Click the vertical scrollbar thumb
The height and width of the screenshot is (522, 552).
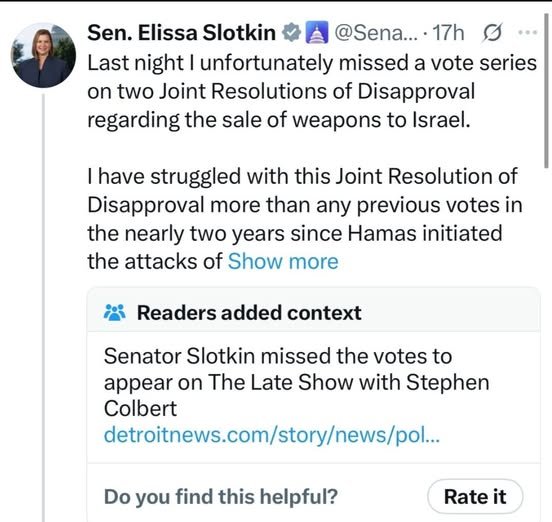tap(547, 90)
